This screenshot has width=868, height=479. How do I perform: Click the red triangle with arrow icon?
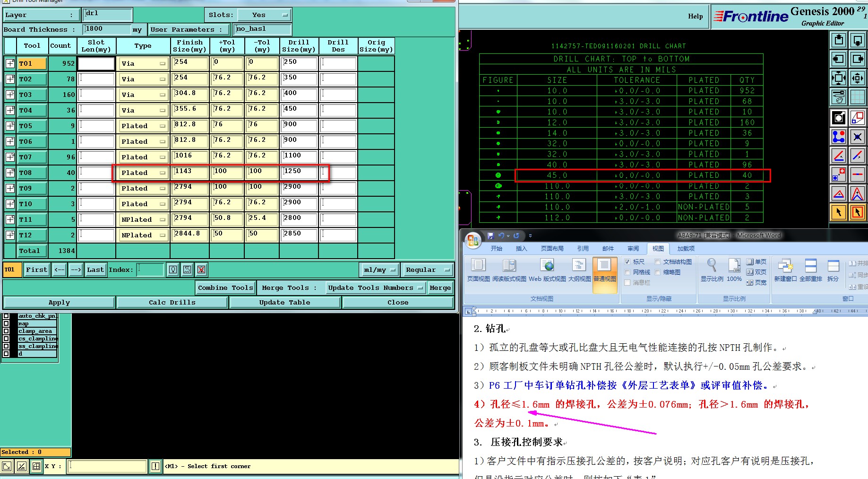(839, 193)
